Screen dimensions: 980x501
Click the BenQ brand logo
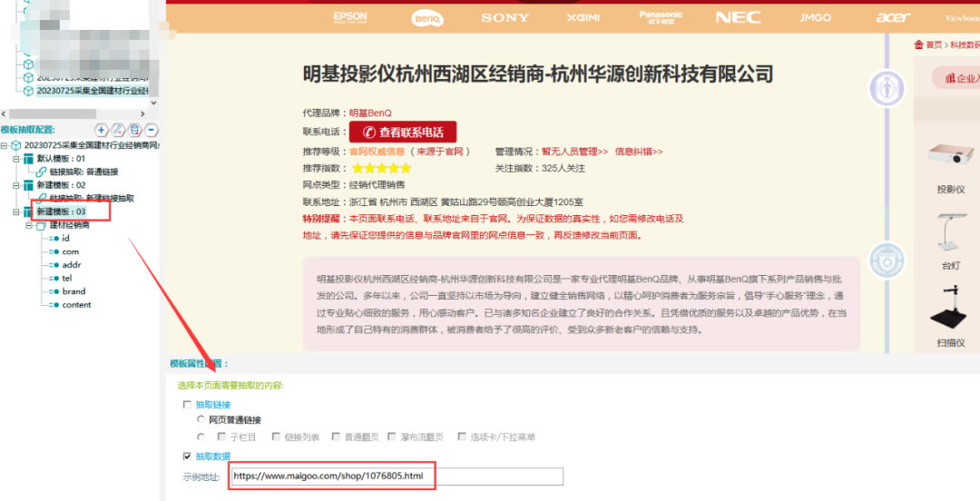[427, 19]
